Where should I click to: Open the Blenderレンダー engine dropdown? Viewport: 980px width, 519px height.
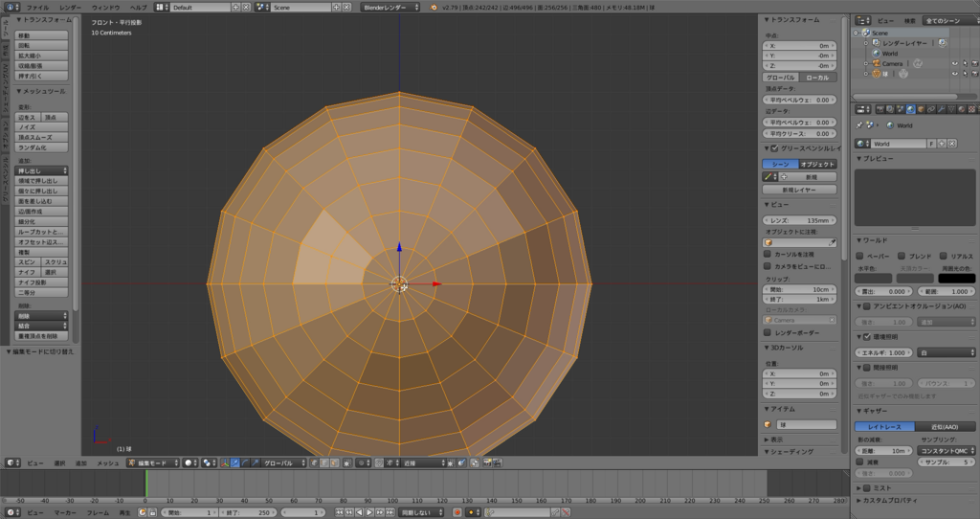click(390, 7)
